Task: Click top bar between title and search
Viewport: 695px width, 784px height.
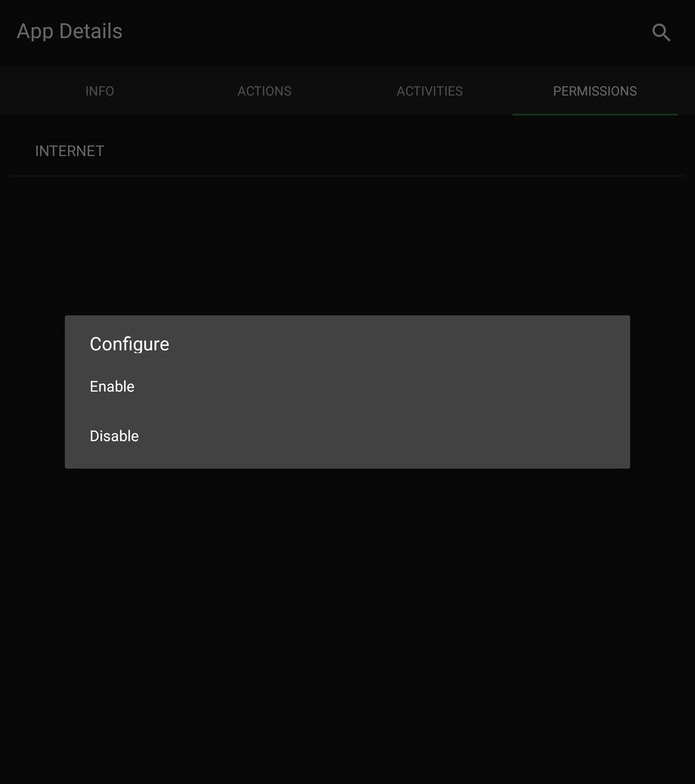Action: pos(373,31)
